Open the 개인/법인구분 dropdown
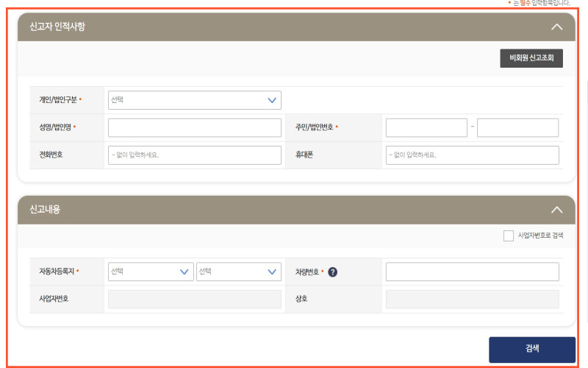 (x=195, y=100)
